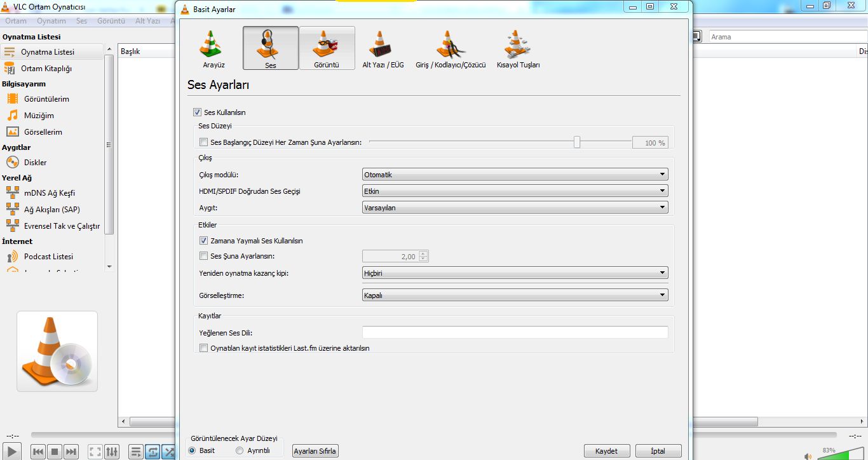Click the stop playback button
Viewport: 868px width, 460px height.
55,452
